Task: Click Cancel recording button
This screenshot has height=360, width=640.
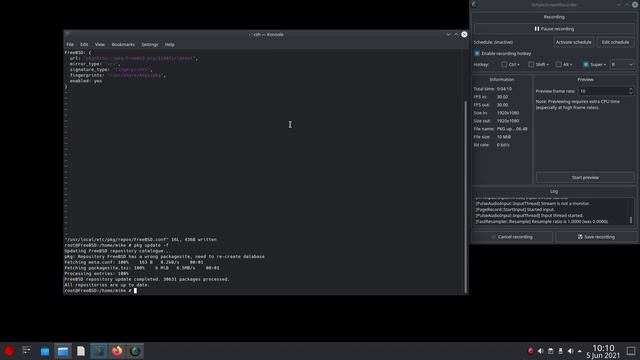Action: (512, 237)
